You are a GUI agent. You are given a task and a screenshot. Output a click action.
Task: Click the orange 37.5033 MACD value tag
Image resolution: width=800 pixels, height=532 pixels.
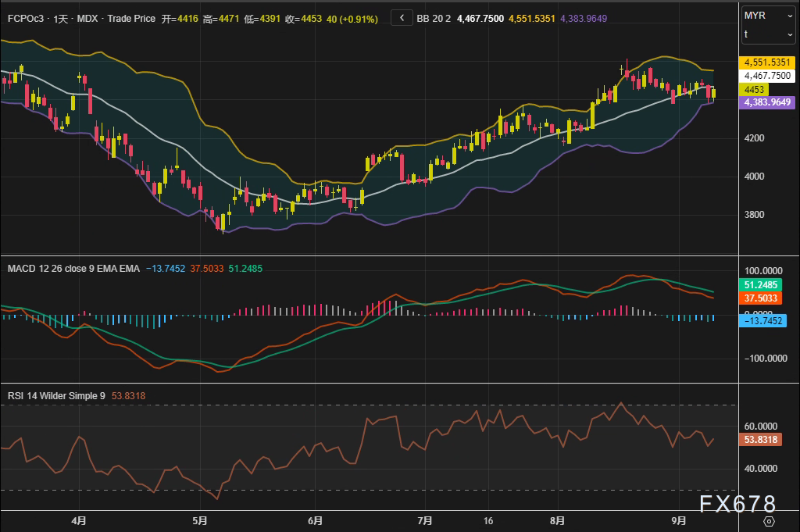coord(761,298)
